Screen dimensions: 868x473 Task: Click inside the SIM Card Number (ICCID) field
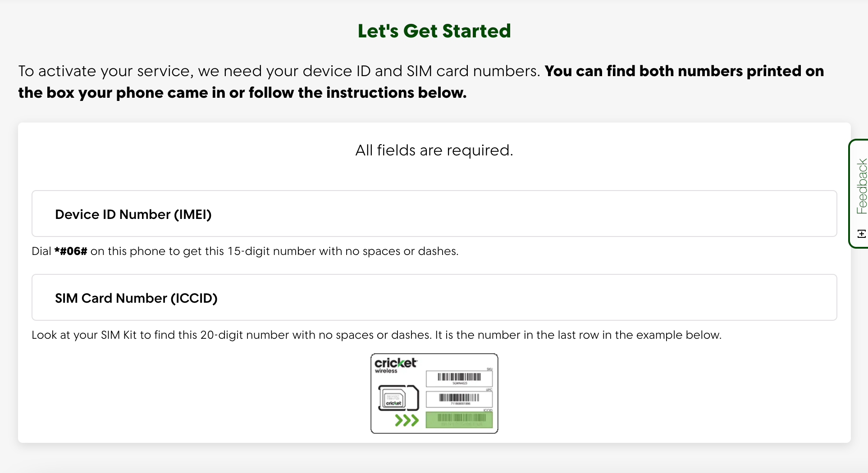pos(433,298)
